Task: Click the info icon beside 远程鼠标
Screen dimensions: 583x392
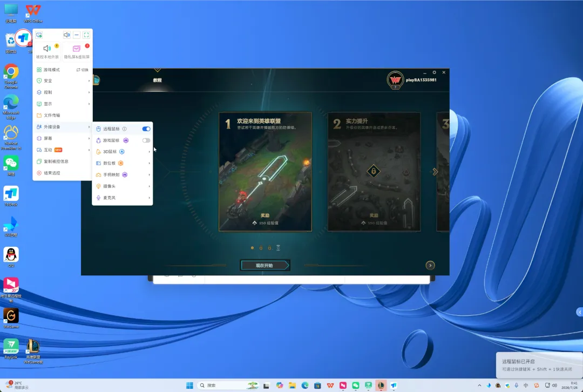Action: coord(125,129)
